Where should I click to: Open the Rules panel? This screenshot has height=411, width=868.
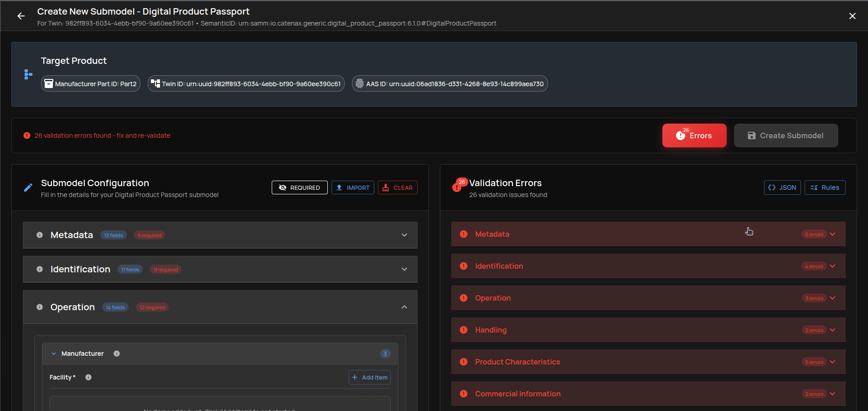(x=825, y=187)
